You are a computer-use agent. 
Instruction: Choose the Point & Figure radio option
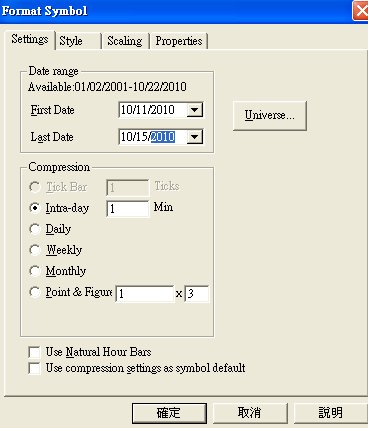pos(35,292)
